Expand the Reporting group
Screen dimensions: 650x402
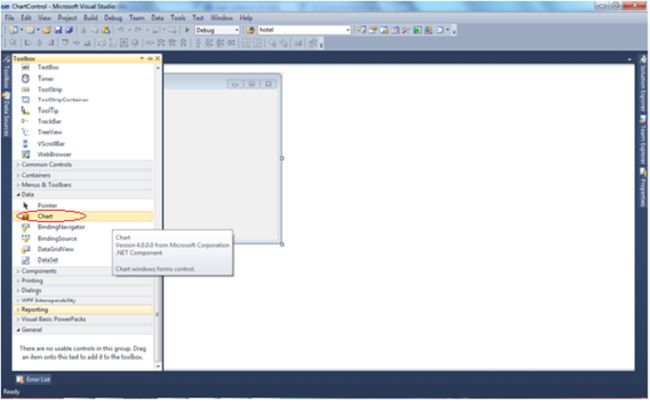point(18,310)
